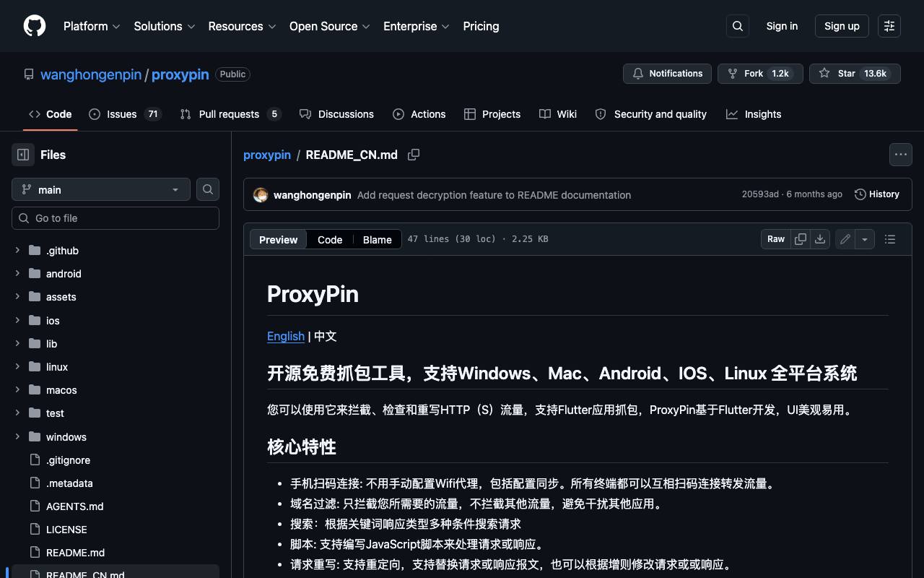This screenshot has width=924, height=578.
Task: Go to the Code repository tab
Action: click(x=51, y=114)
